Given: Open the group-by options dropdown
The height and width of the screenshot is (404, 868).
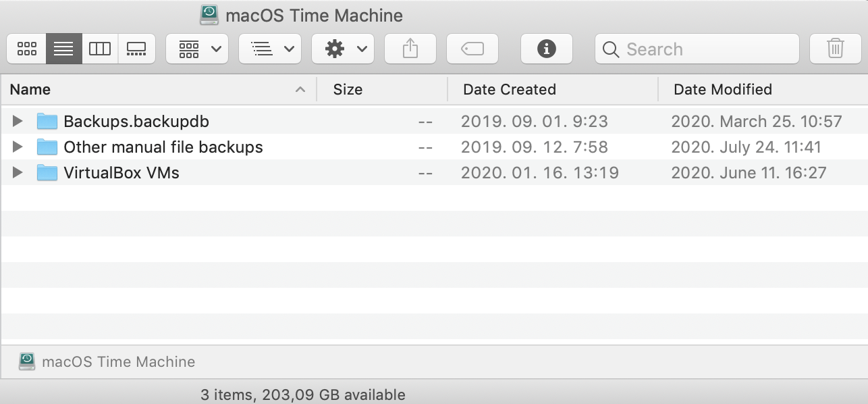Looking at the screenshot, I should [197, 49].
